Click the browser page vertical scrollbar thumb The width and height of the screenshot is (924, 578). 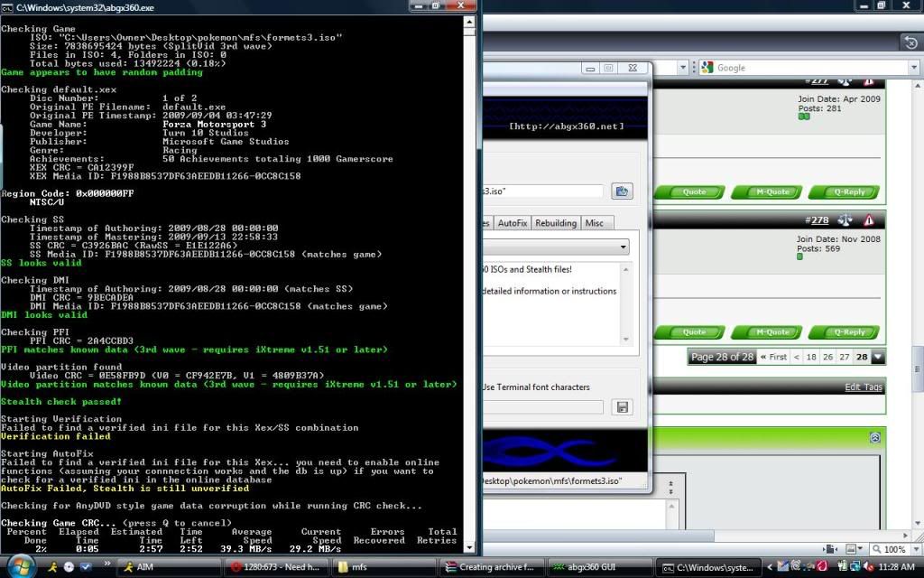[x=918, y=368]
